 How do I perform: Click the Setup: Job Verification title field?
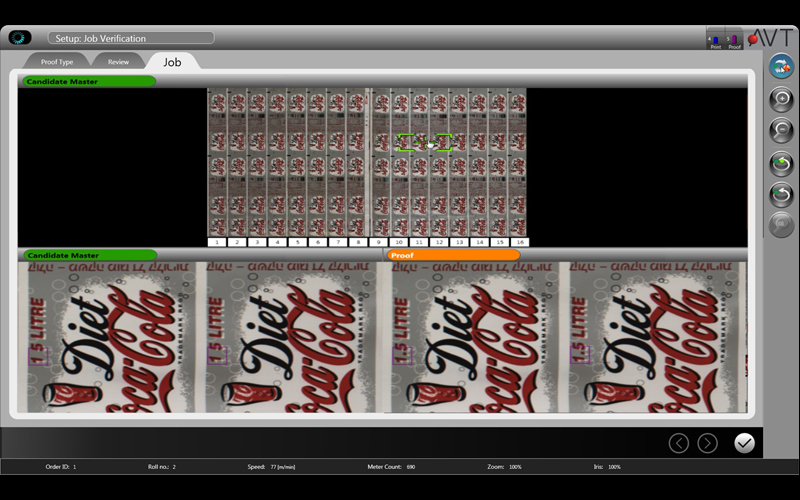tap(131, 38)
